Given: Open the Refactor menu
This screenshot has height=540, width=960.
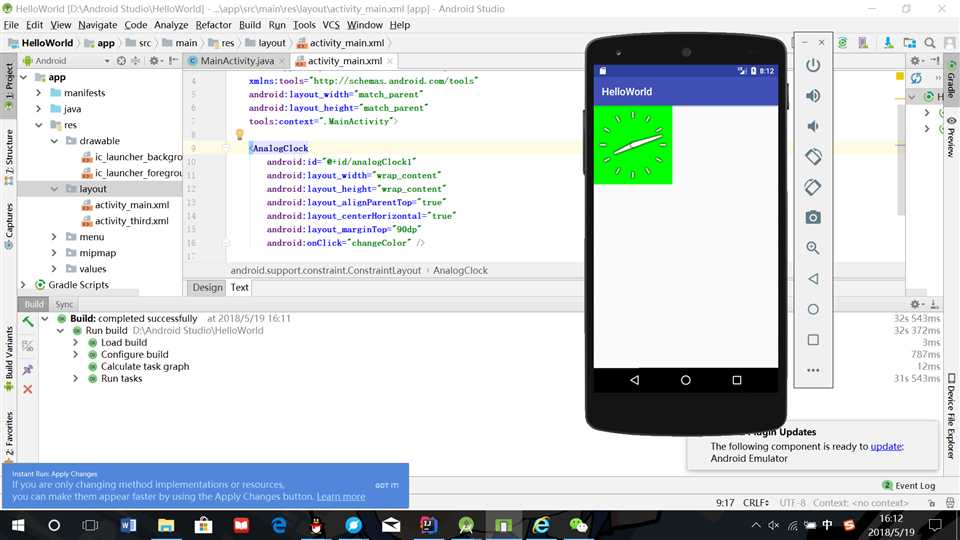Looking at the screenshot, I should (213, 25).
